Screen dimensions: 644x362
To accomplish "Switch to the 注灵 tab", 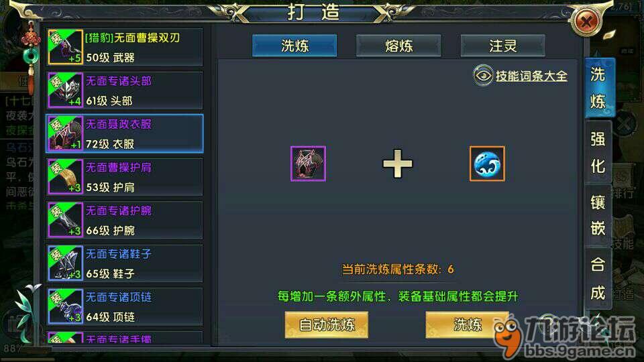I will [x=502, y=46].
